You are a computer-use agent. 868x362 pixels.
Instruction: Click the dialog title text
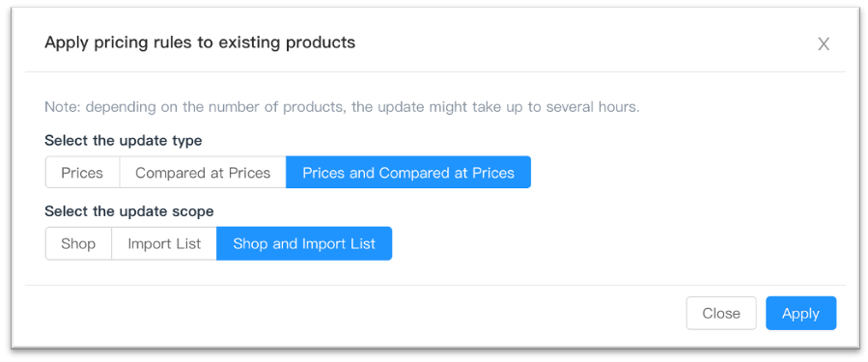pyautogui.click(x=200, y=42)
